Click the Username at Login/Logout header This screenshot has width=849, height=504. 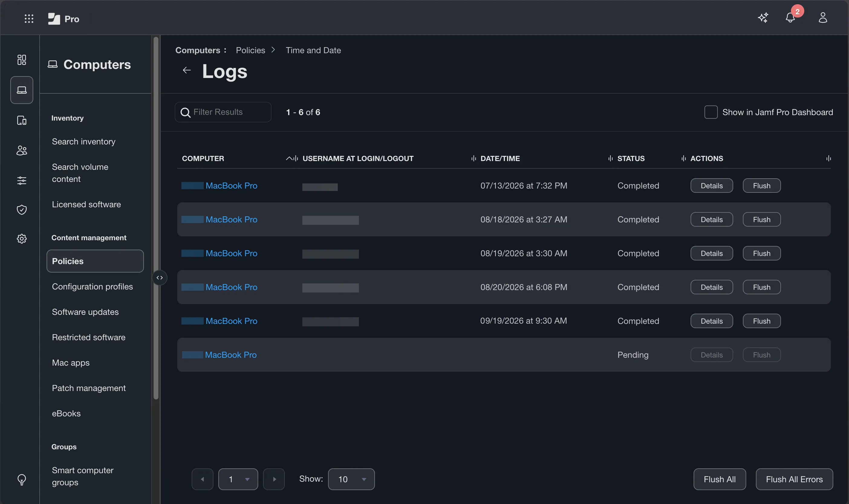pyautogui.click(x=358, y=158)
